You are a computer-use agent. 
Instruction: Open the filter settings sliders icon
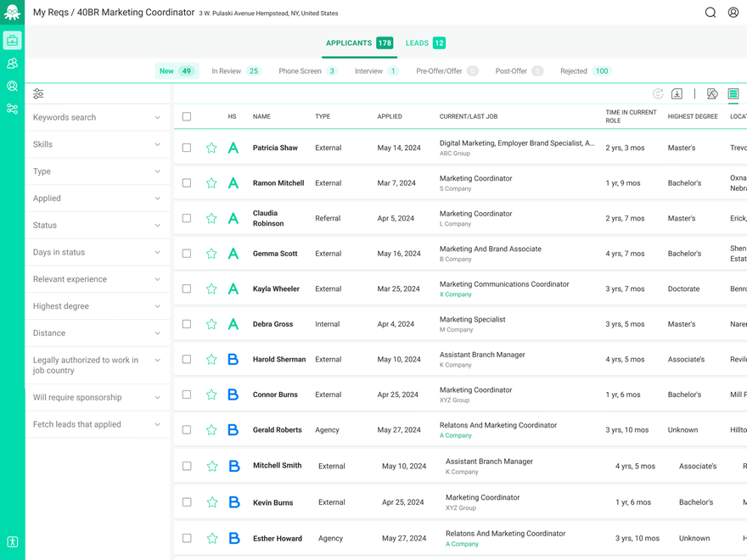37,93
